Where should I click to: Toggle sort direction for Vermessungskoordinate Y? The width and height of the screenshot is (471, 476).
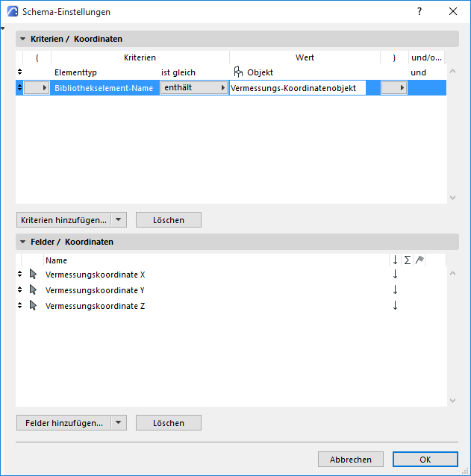pos(395,290)
